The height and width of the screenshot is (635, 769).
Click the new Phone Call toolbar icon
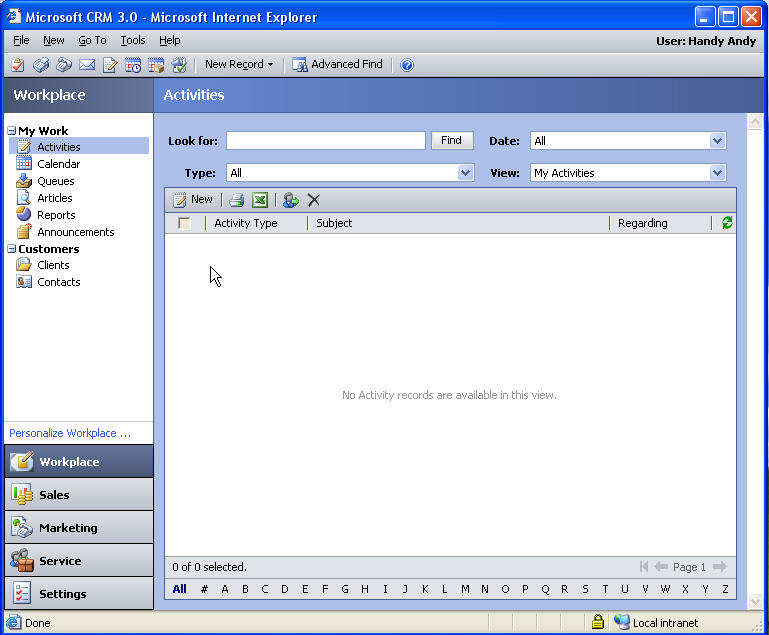click(64, 65)
